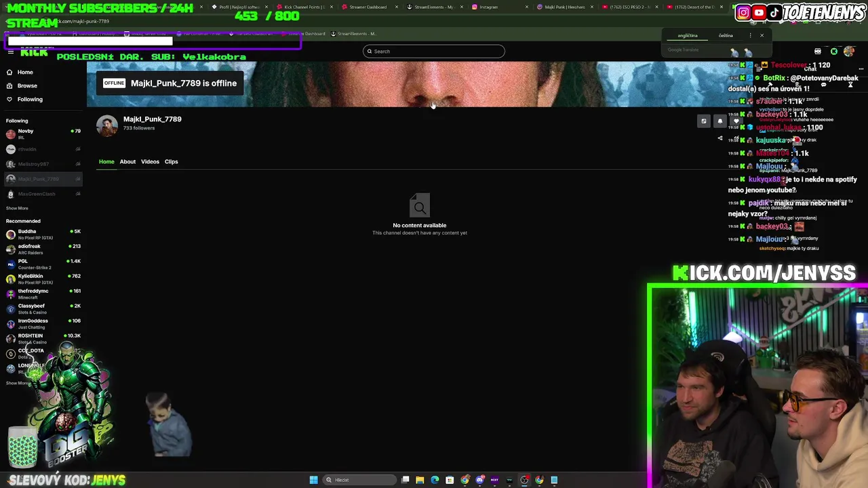Image resolution: width=868 pixels, height=488 pixels.
Task: Click the Following heart icon in sidebar
Action: coord(9,99)
